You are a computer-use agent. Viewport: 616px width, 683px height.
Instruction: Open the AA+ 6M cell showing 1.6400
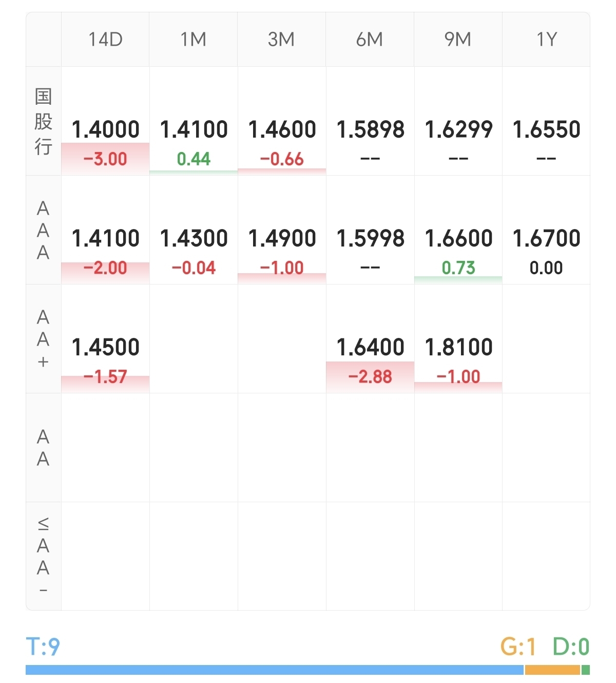click(x=370, y=347)
